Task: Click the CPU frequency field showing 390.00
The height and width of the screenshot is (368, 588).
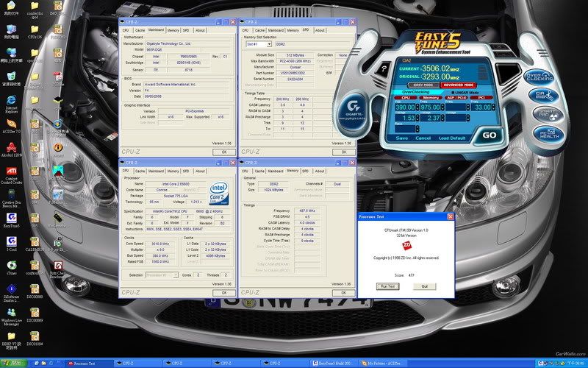Action: 405,107
